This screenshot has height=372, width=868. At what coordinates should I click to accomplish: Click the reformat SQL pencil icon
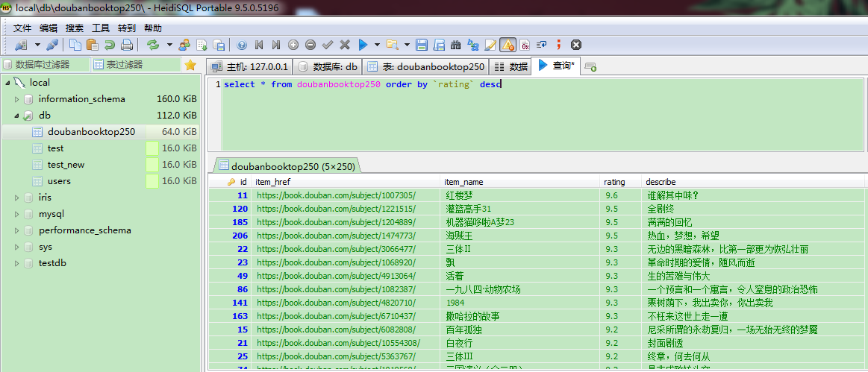490,45
